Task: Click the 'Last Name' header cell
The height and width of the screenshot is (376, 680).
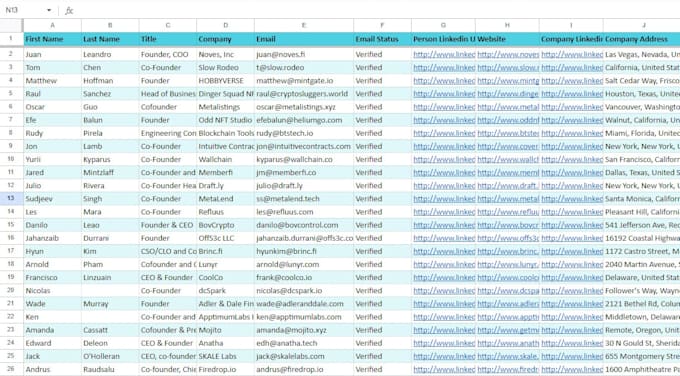Action: pos(110,39)
